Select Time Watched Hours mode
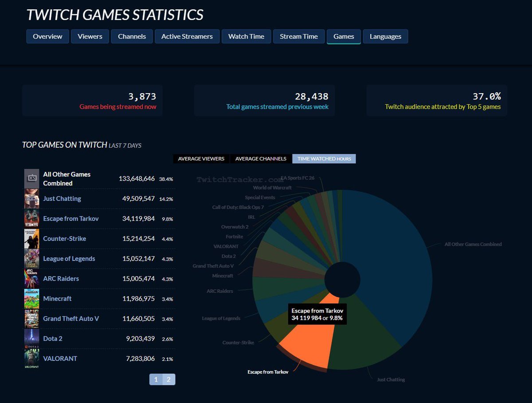The width and height of the screenshot is (532, 403). coord(325,159)
